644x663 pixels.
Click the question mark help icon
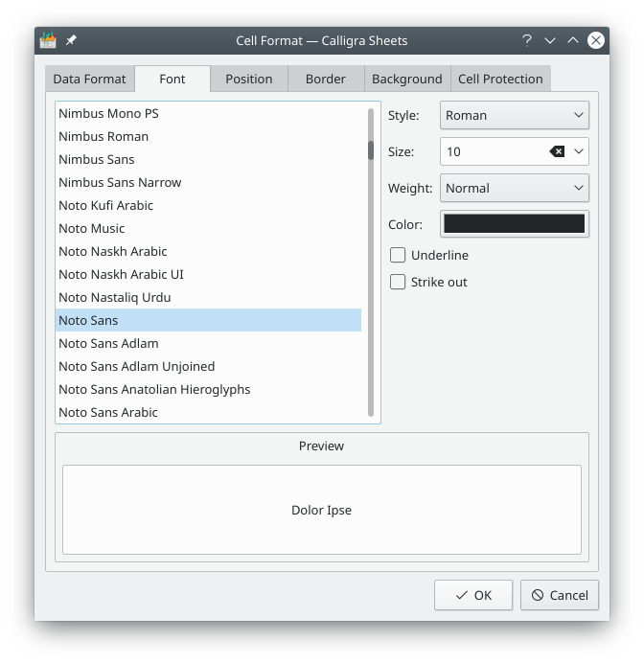click(527, 40)
